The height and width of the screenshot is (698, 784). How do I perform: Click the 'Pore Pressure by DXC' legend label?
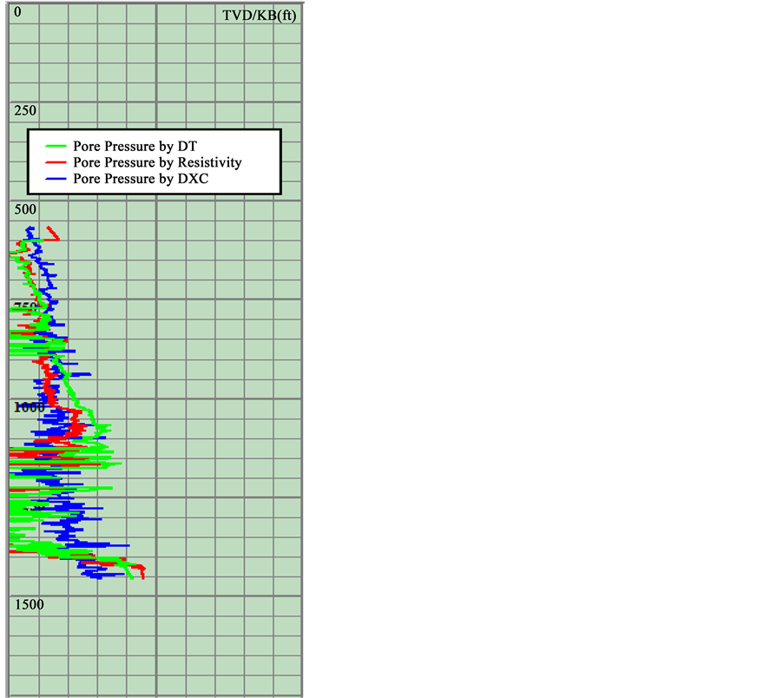[x=141, y=178]
